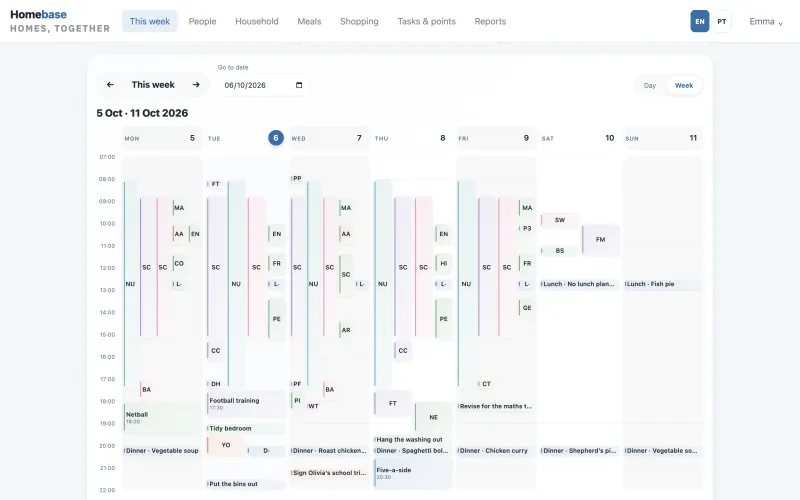The width and height of the screenshot is (800, 500).
Task: Open Saturday's Lunch No lunch planned entry
Action: coord(580,284)
